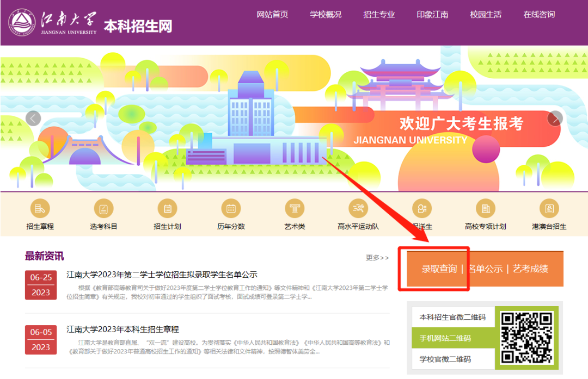Click the 历年分数 label text
Viewport: 588px width, 379px height.
point(231,227)
